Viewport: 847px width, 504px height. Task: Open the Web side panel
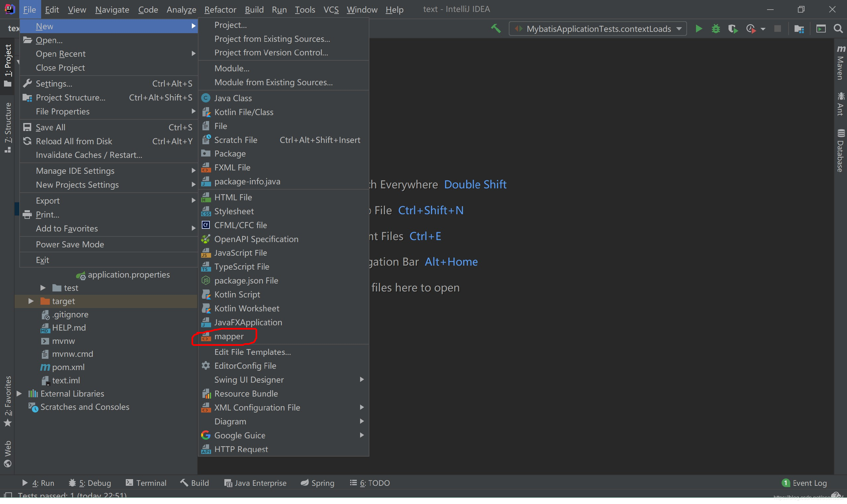click(8, 454)
